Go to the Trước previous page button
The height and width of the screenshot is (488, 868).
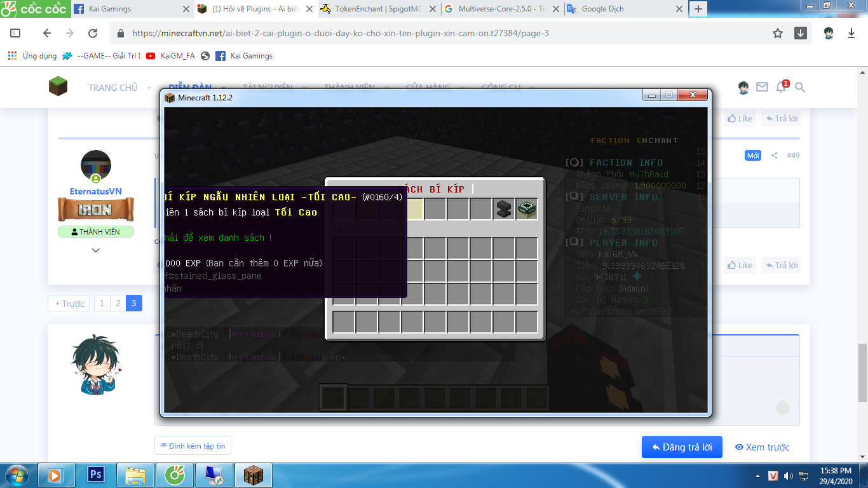coord(69,303)
